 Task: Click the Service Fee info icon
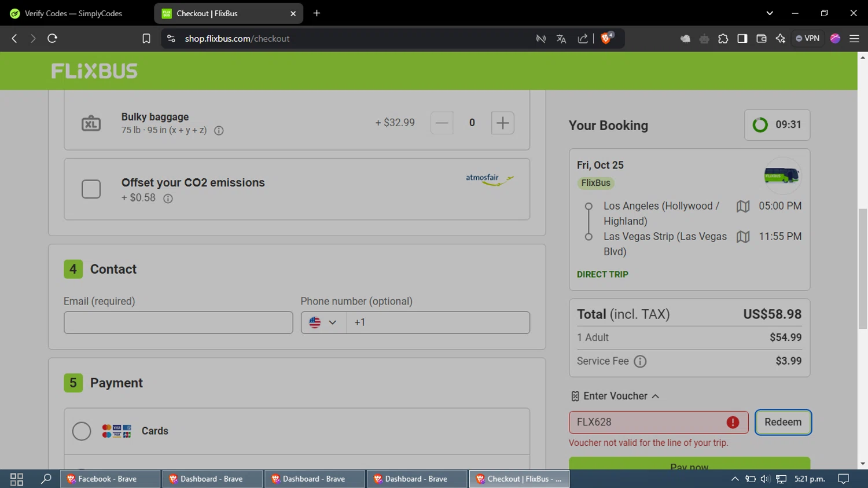point(640,361)
